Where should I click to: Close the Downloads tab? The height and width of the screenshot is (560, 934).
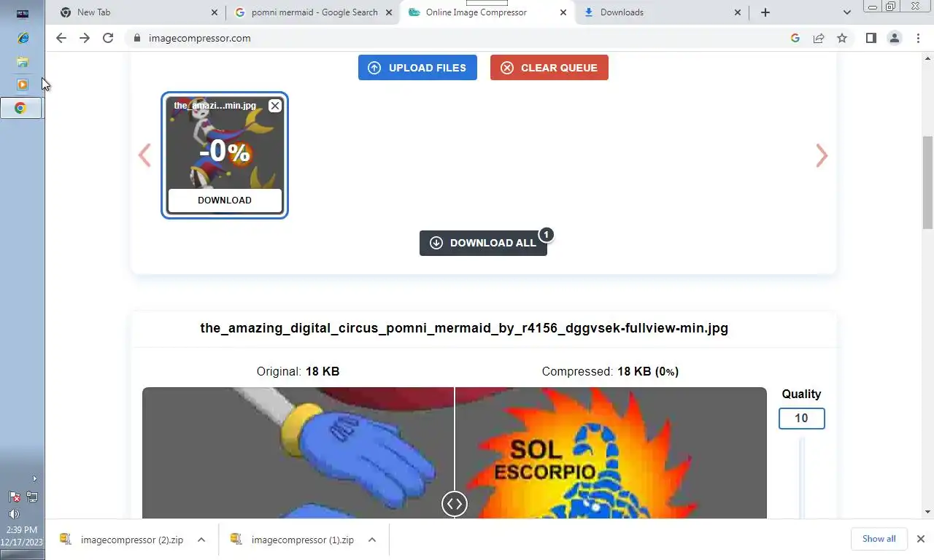click(737, 12)
